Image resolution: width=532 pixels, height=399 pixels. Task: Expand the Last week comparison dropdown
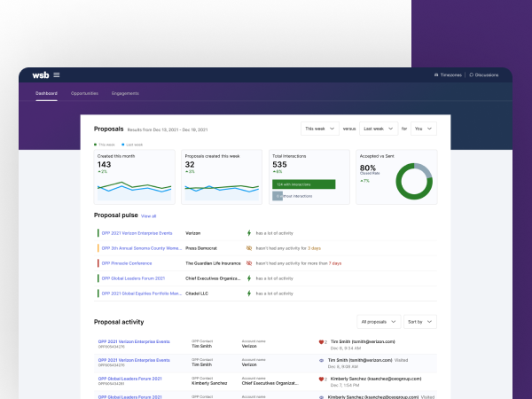click(379, 129)
